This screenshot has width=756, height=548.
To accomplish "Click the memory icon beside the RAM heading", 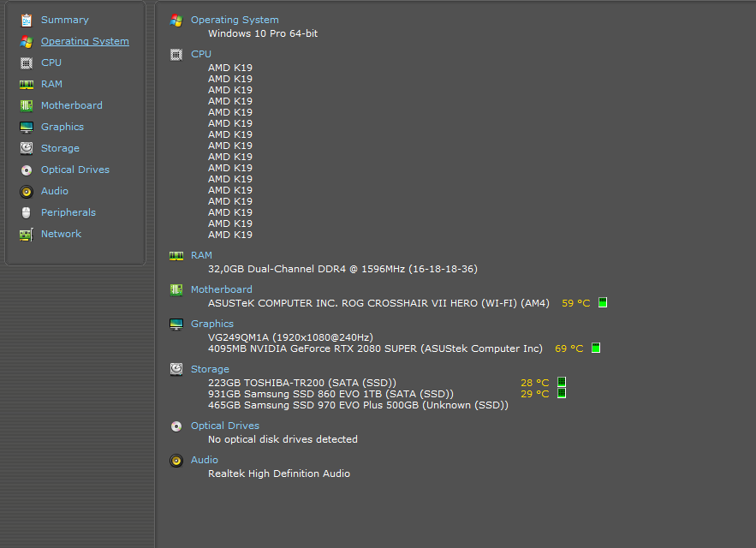I will pyautogui.click(x=176, y=256).
